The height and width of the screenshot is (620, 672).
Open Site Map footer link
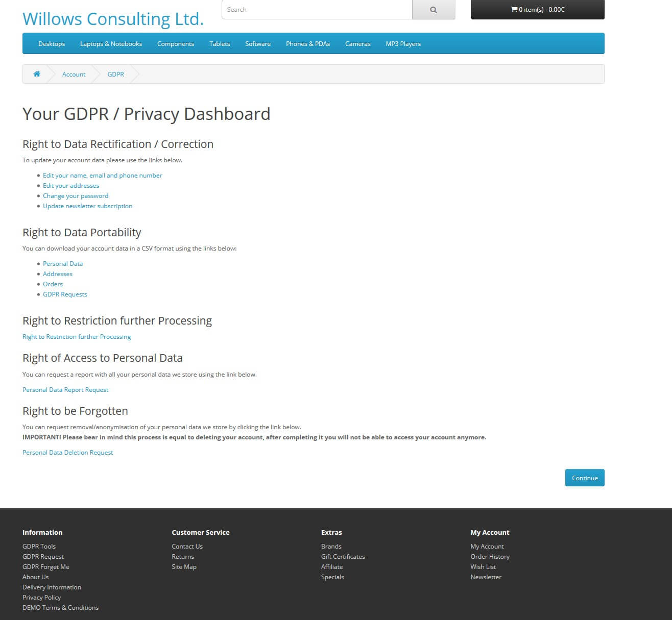pos(184,567)
